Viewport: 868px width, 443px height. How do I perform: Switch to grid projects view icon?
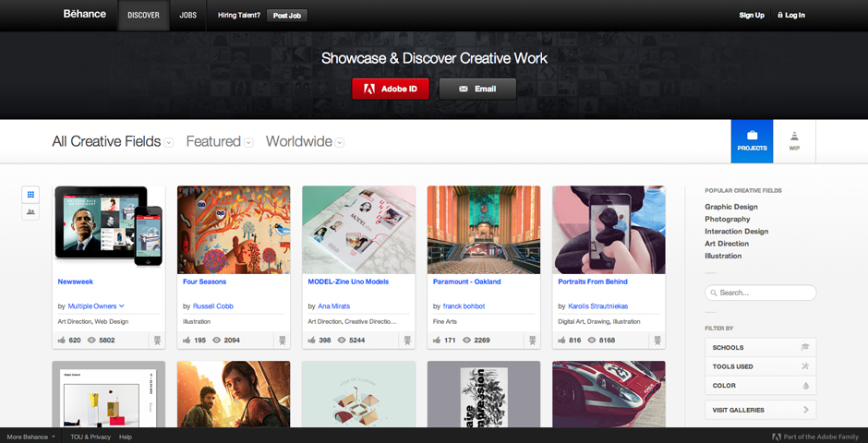[x=30, y=195]
